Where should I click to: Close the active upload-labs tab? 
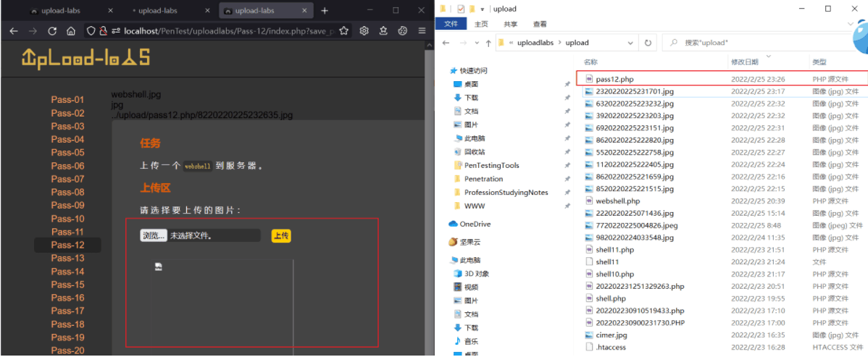[x=303, y=11]
